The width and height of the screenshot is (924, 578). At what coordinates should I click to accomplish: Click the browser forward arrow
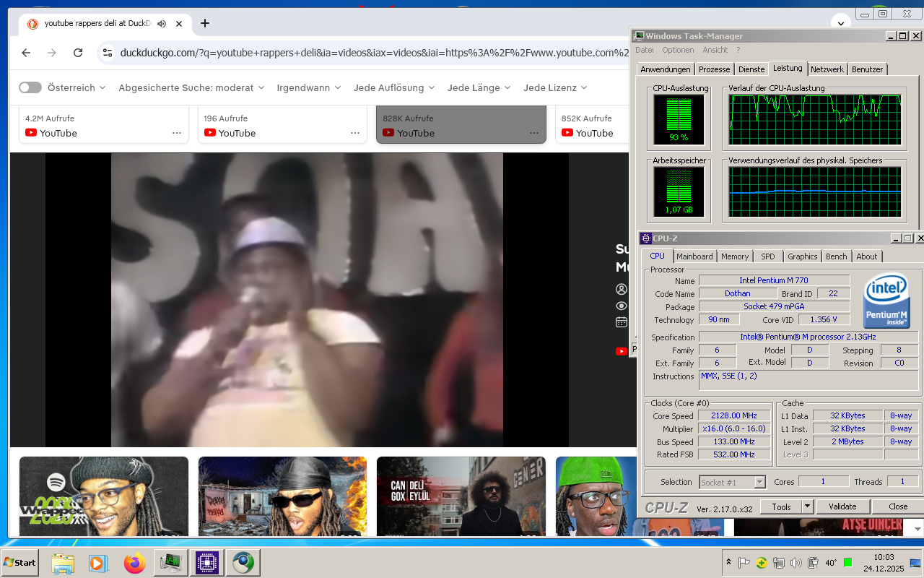point(52,53)
